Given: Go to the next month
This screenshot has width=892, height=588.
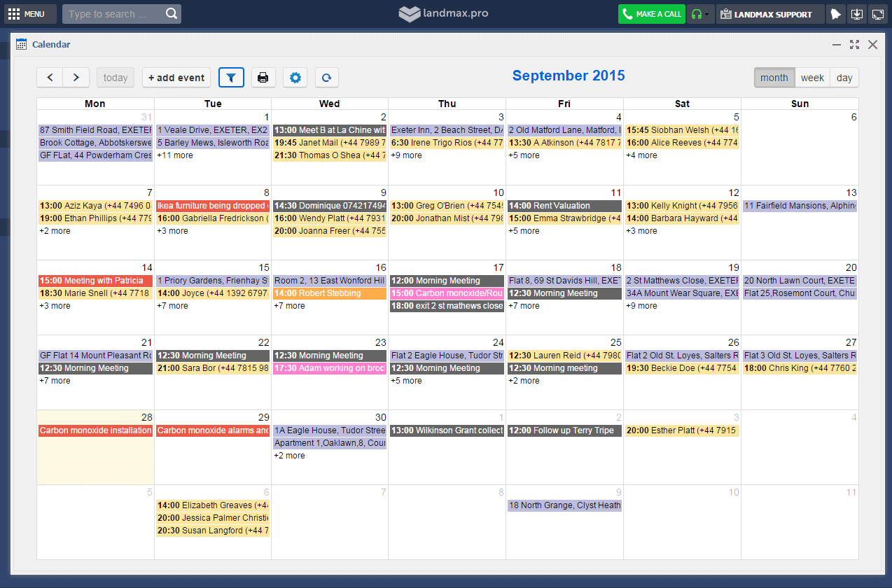Looking at the screenshot, I should point(76,78).
